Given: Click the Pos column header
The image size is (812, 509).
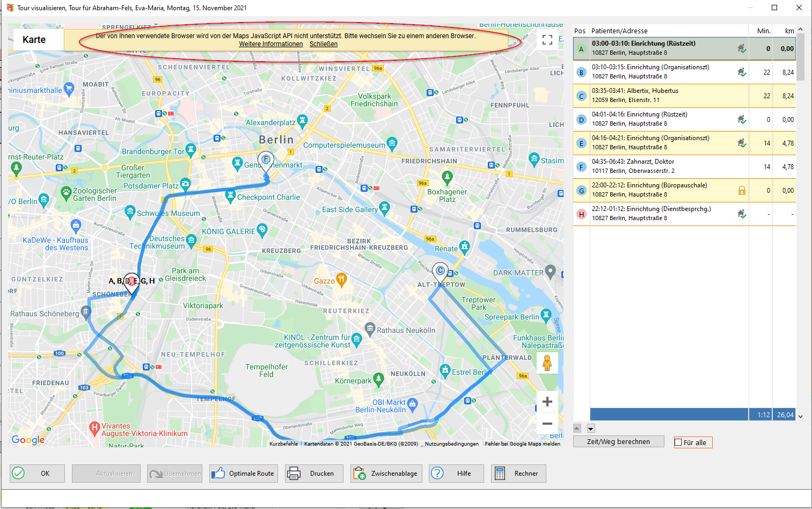Looking at the screenshot, I should pos(580,31).
